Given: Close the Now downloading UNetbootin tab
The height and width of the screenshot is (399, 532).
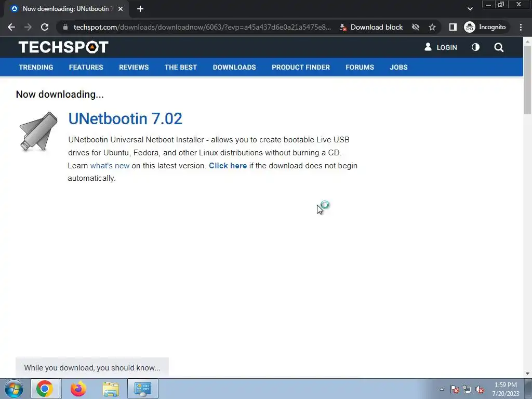Looking at the screenshot, I should (121, 9).
